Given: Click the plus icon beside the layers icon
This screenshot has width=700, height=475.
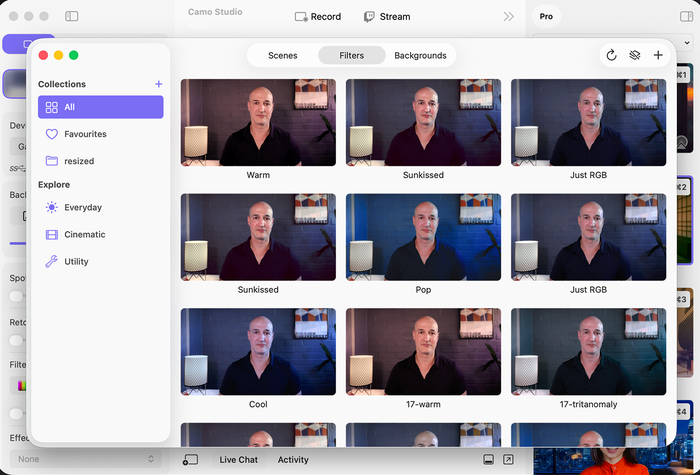Looking at the screenshot, I should click(x=658, y=55).
